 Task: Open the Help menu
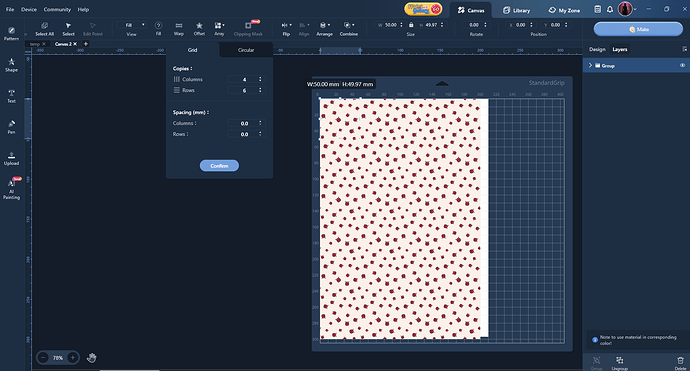pyautogui.click(x=83, y=9)
